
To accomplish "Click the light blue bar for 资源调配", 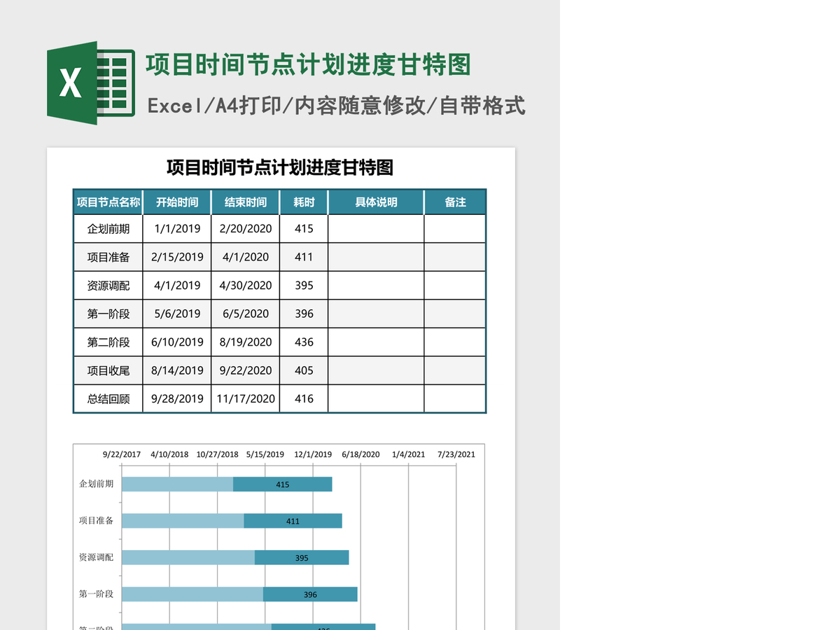I will click(188, 557).
